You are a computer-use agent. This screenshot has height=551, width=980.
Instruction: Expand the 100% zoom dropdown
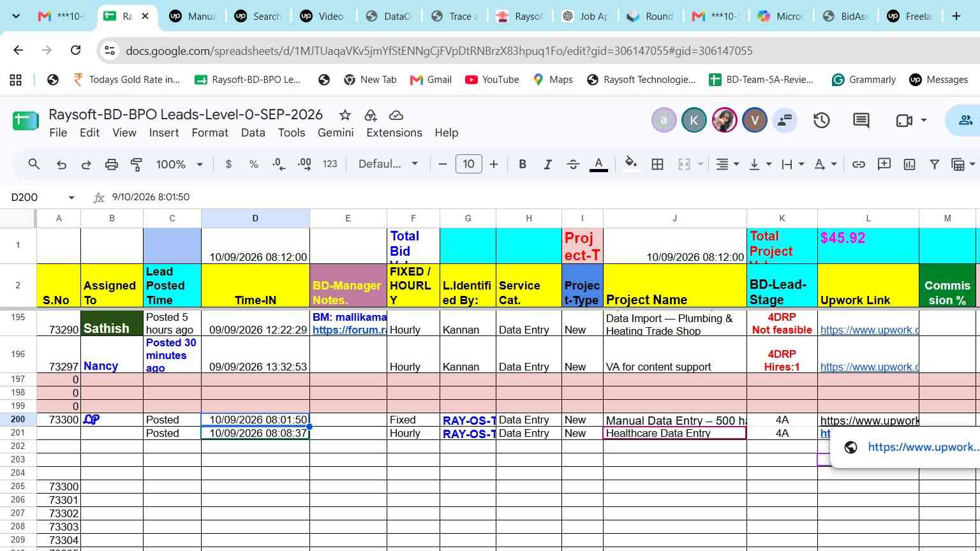pyautogui.click(x=179, y=165)
